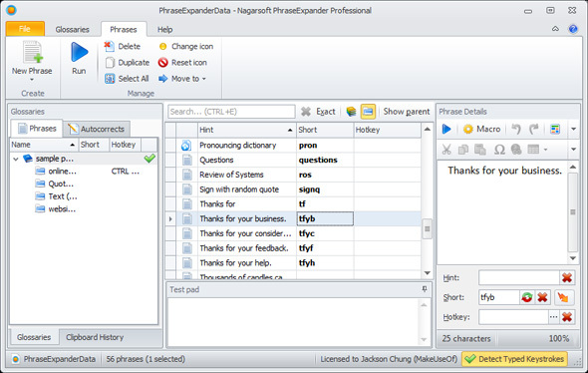588x373 pixels.
Task: Toggle the green checkmark on sample glossary
Action: click(x=149, y=159)
